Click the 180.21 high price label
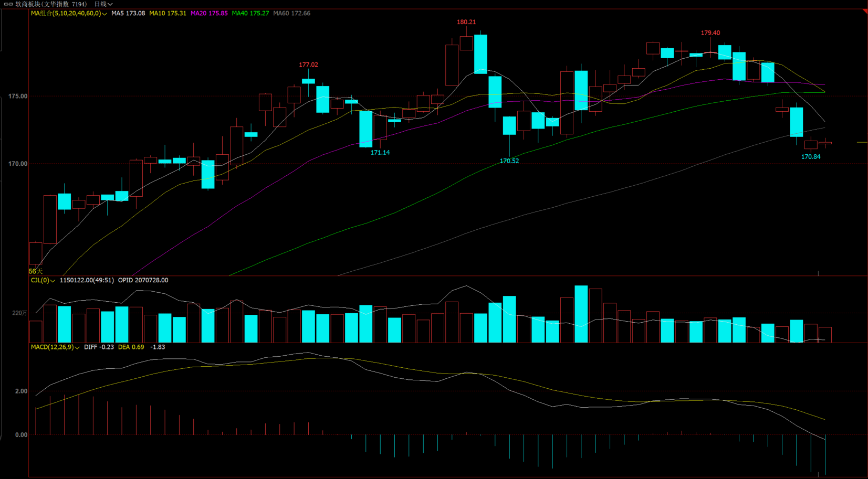 tap(466, 22)
